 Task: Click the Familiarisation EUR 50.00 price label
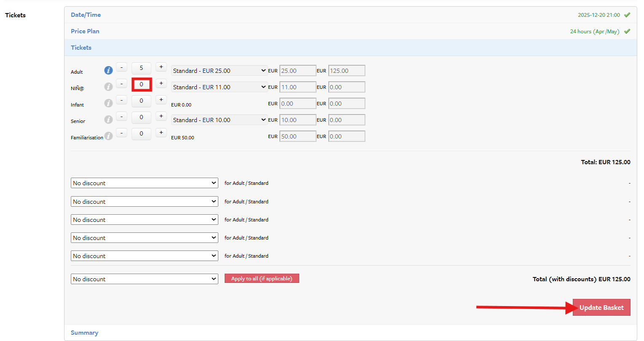(182, 138)
